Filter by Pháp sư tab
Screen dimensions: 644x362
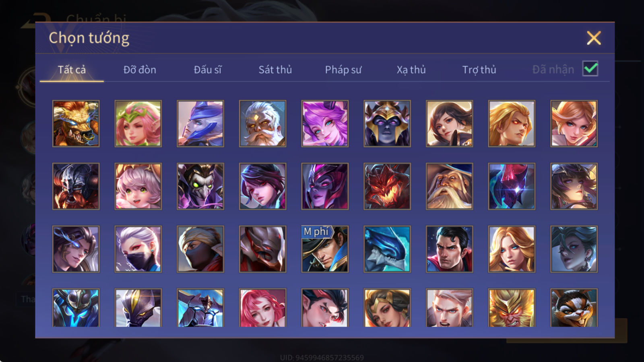[343, 70]
